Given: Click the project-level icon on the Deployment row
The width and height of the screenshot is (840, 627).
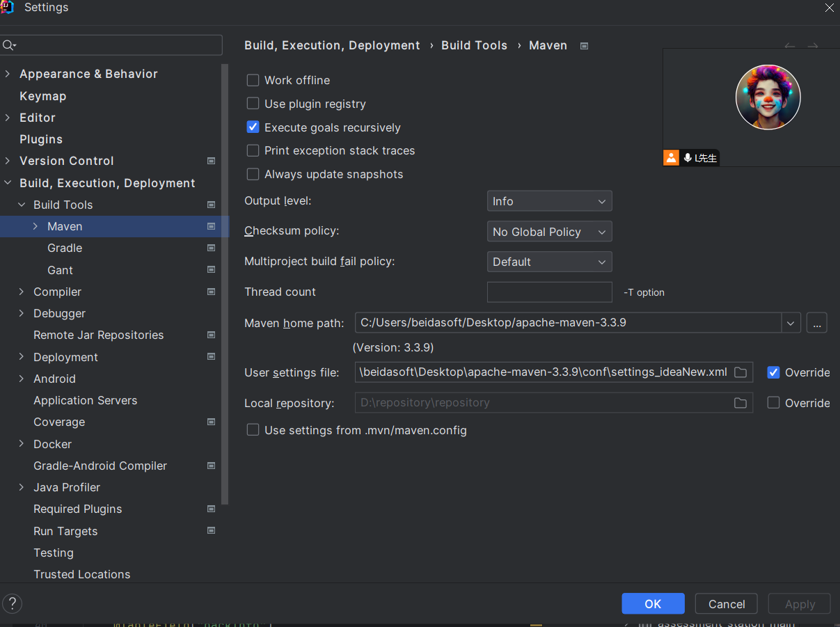Looking at the screenshot, I should tap(211, 357).
